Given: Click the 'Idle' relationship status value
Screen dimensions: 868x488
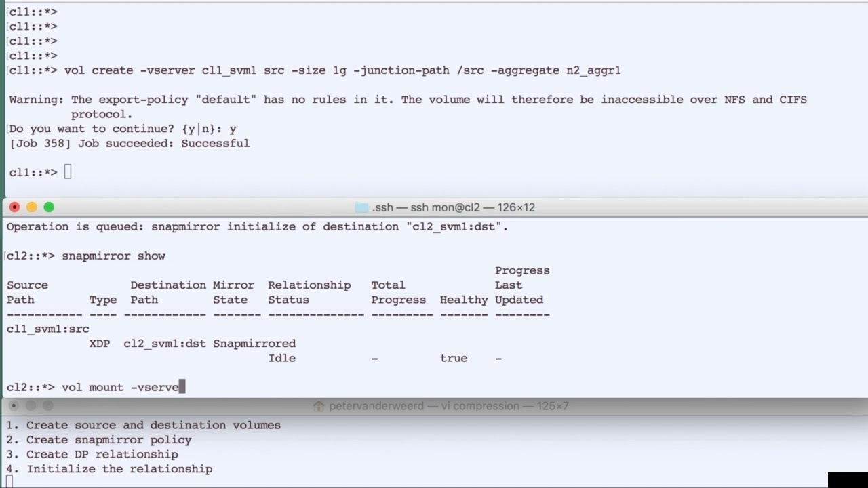Looking at the screenshot, I should click(x=281, y=358).
